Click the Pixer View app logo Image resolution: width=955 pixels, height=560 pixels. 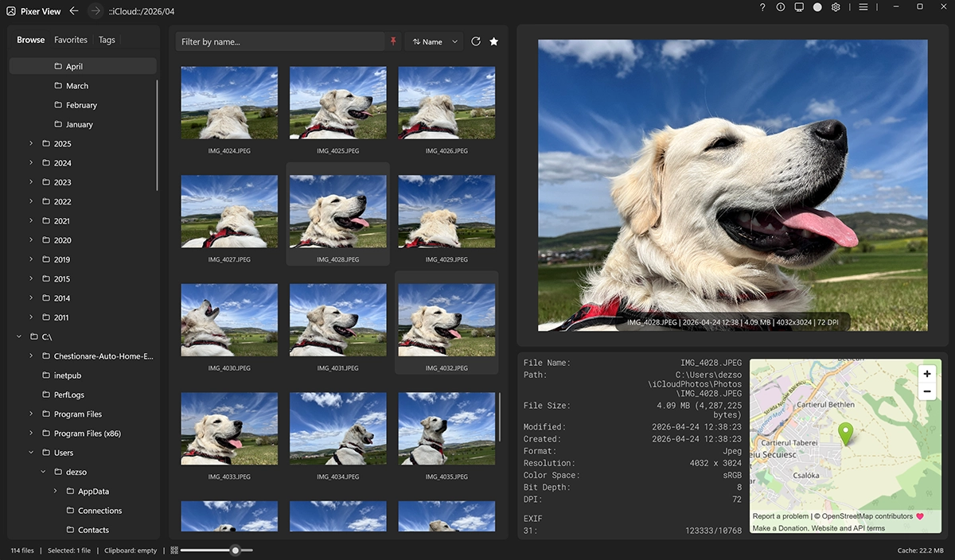tap(10, 11)
